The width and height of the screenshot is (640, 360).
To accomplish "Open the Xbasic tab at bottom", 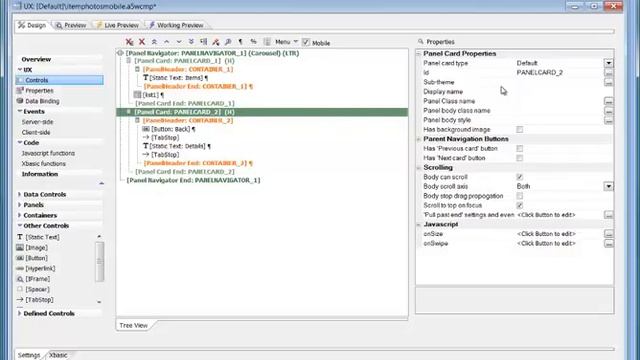I will click(58, 355).
